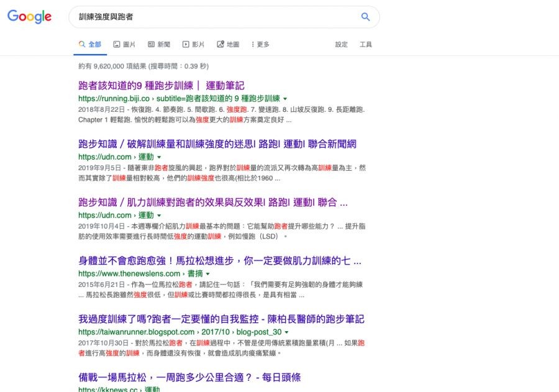Open 肌力訓練對跑者的效果與反效果 result

click(212, 203)
